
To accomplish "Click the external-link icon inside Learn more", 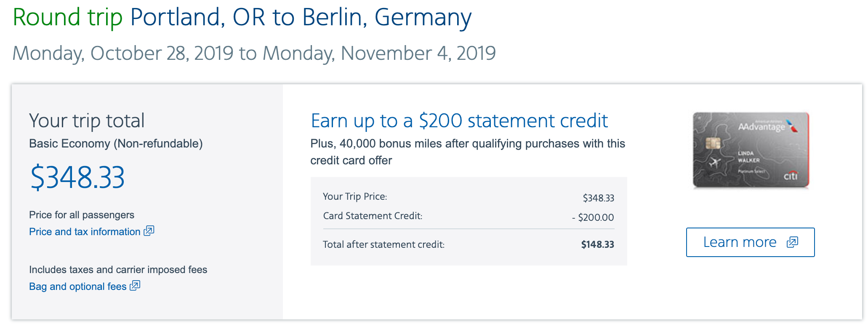I will [x=792, y=242].
